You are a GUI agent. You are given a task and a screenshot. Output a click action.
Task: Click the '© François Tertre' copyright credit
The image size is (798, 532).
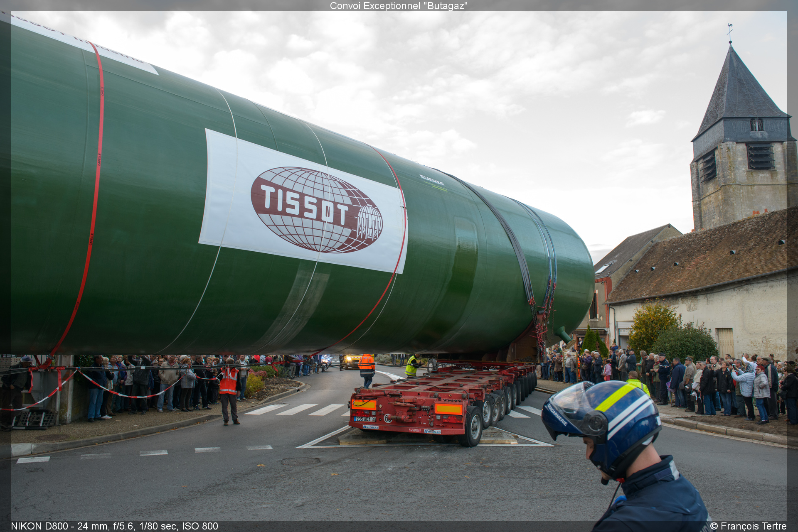pyautogui.click(x=748, y=526)
